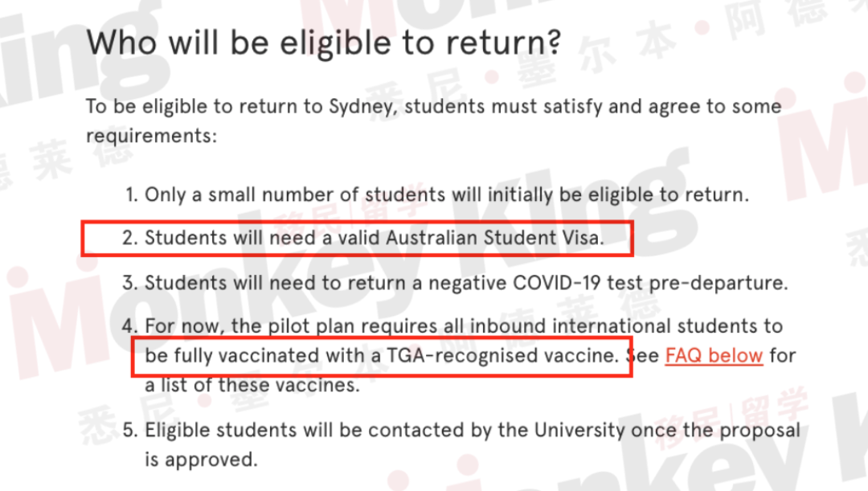Click the word 'for' after FAQ link
The height and width of the screenshot is (491, 868).
(783, 355)
